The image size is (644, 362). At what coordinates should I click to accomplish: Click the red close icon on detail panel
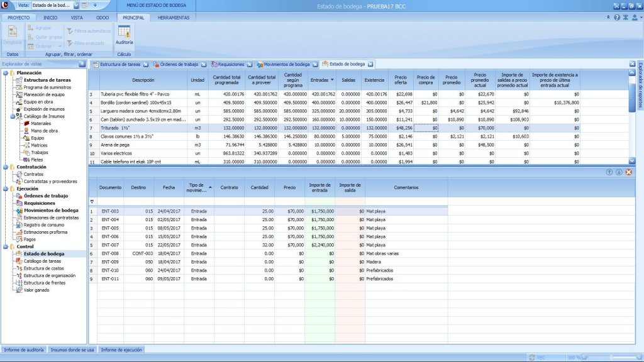628,172
